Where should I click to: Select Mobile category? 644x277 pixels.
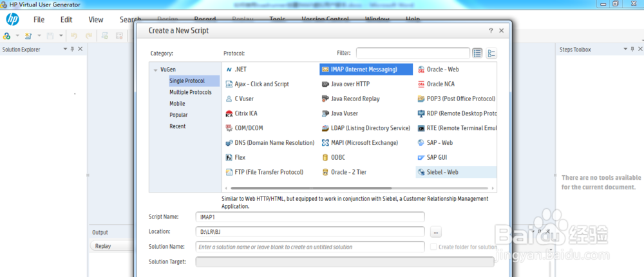coord(178,104)
